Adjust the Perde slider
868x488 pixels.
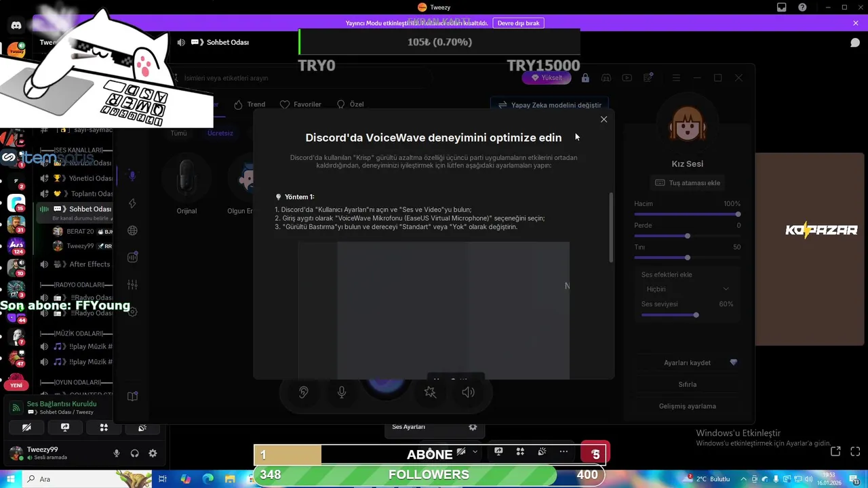pos(688,236)
